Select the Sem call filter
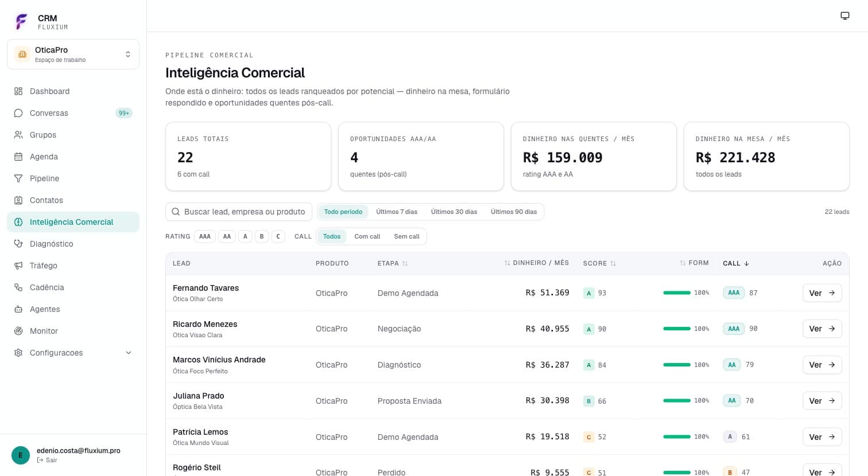This screenshot has width=868, height=476. click(x=406, y=236)
